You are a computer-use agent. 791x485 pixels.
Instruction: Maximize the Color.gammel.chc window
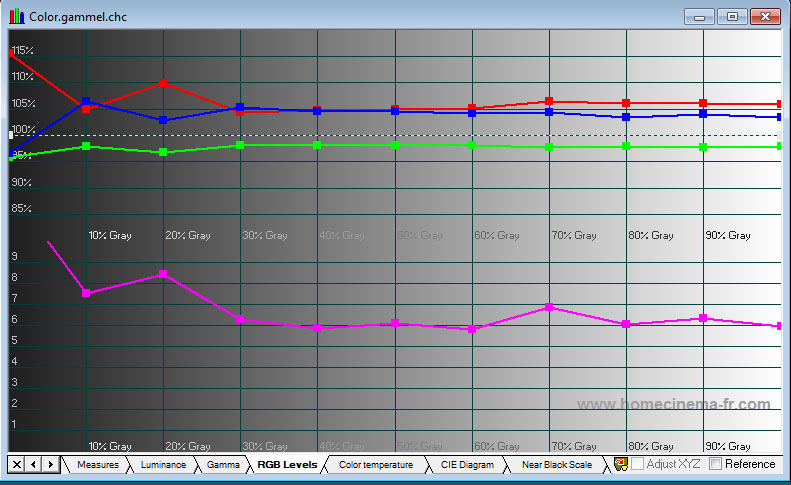732,17
